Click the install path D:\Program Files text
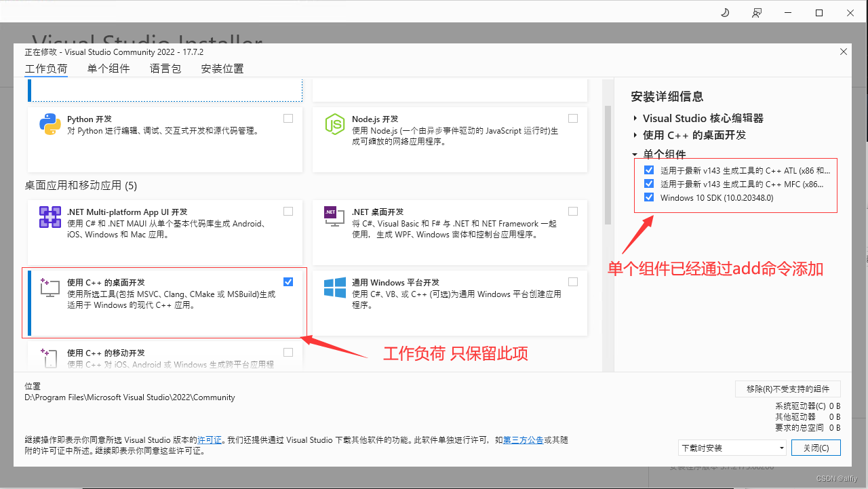The width and height of the screenshot is (868, 489). (130, 397)
